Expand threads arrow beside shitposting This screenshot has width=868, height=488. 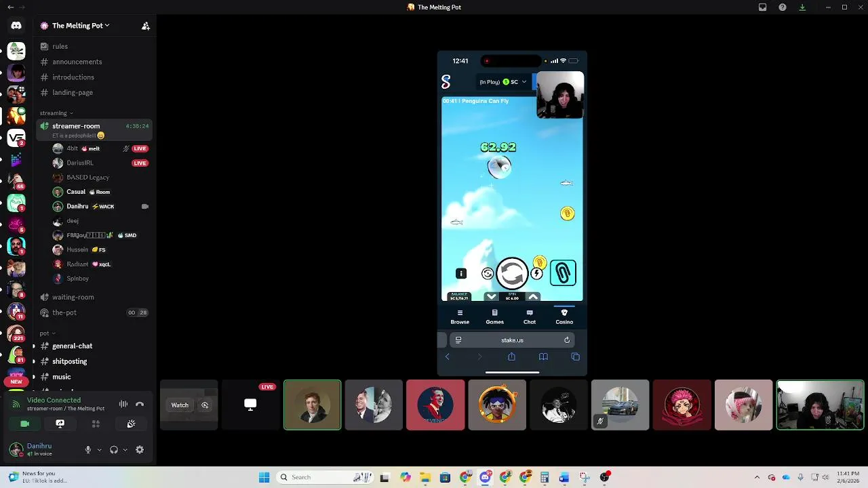(x=33, y=361)
